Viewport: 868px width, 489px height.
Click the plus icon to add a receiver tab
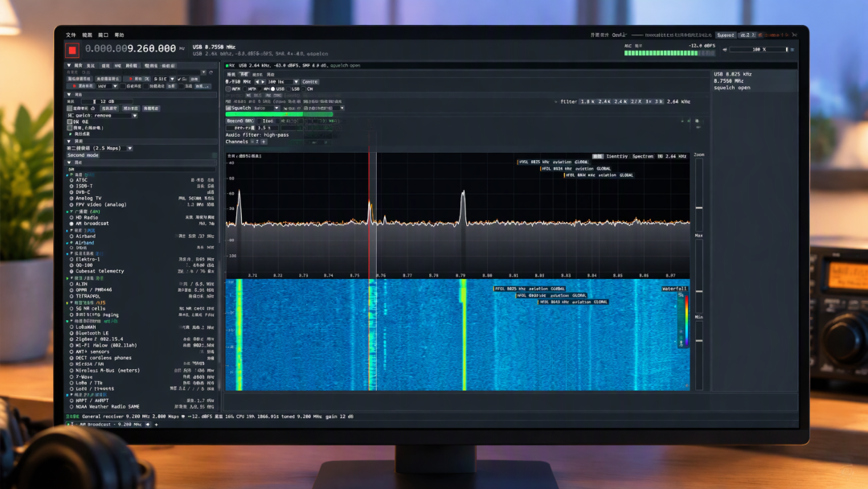(x=156, y=425)
